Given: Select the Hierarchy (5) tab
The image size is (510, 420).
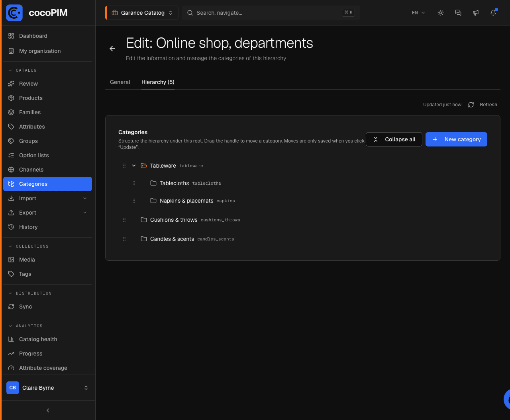Looking at the screenshot, I should [x=158, y=82].
